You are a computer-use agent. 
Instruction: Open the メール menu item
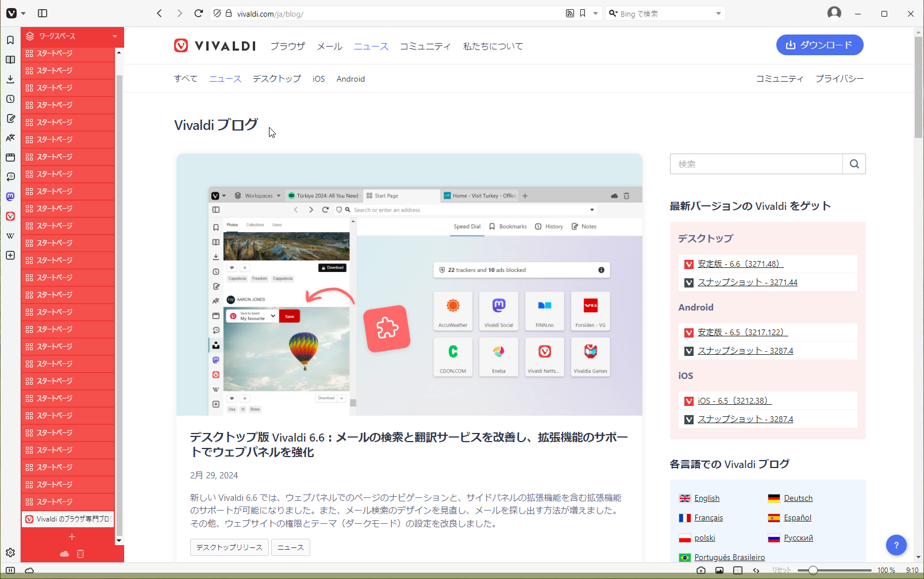click(330, 46)
